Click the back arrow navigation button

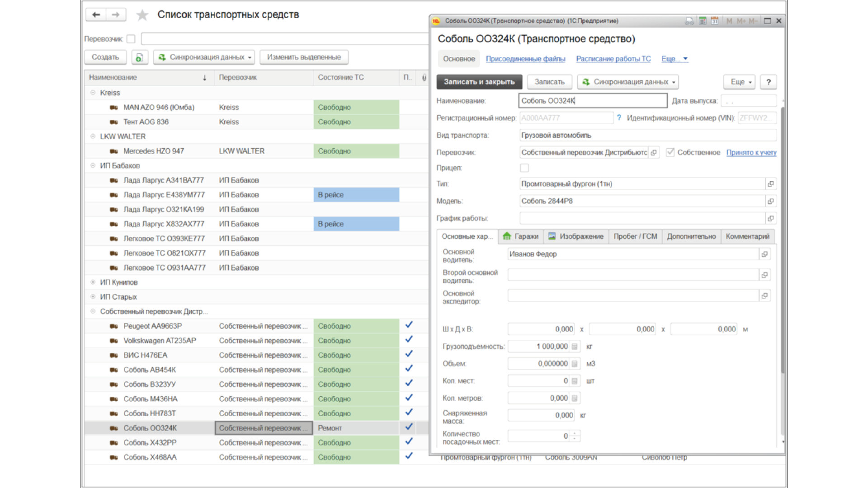click(x=96, y=15)
